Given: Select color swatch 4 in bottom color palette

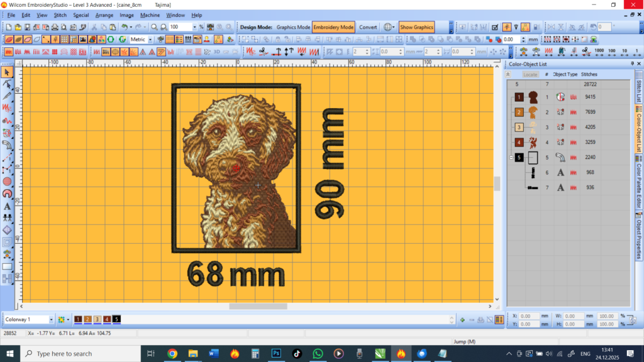Looking at the screenshot, I should coord(107,319).
